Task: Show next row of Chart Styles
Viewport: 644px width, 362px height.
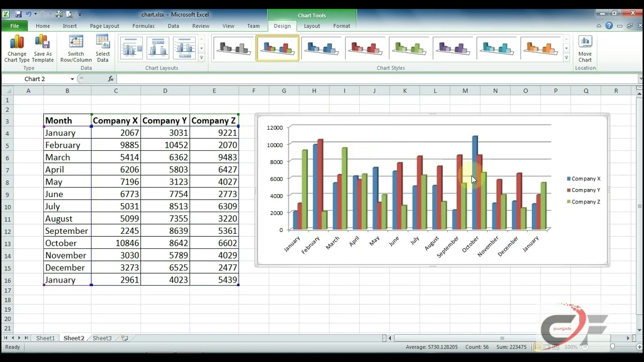Action: tap(566, 48)
